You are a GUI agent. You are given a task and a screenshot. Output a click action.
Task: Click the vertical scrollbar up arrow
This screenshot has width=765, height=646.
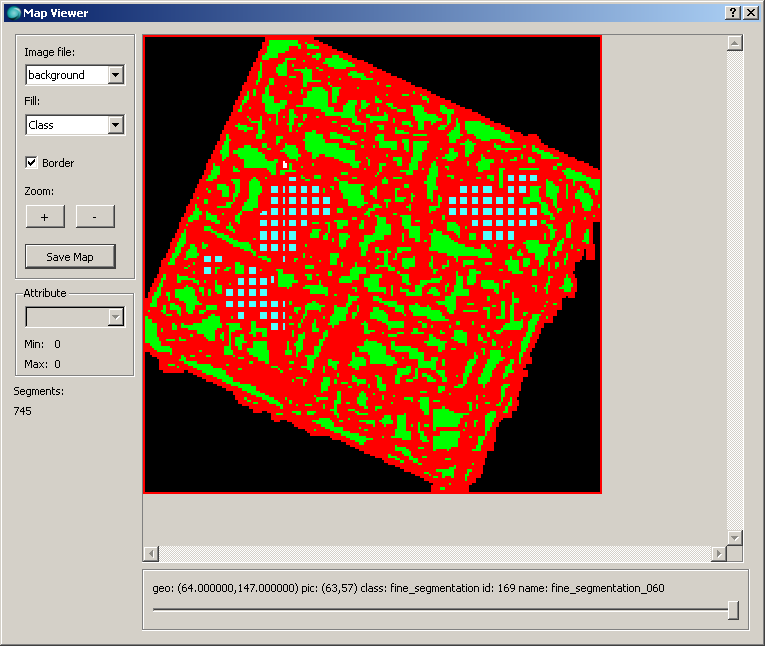pos(735,43)
